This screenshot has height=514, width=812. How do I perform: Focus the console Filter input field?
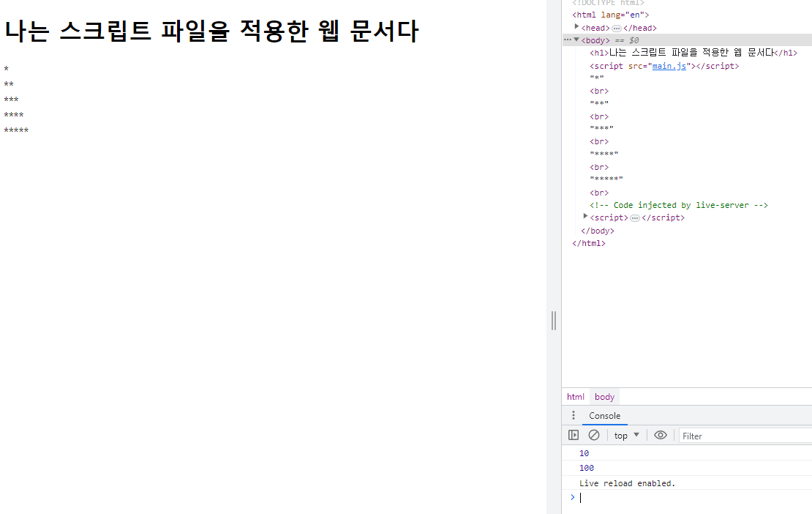[x=745, y=436]
